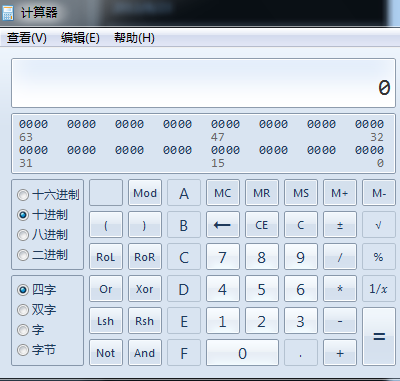Viewport: 400px width, 381px height.
Task: Click the CE clear entry button
Action: [262, 225]
